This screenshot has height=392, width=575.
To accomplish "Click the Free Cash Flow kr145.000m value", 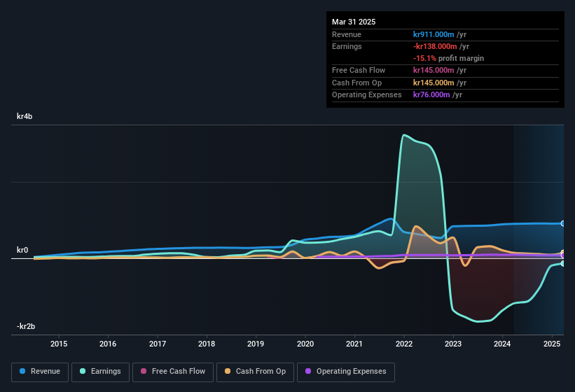I will coord(434,70).
